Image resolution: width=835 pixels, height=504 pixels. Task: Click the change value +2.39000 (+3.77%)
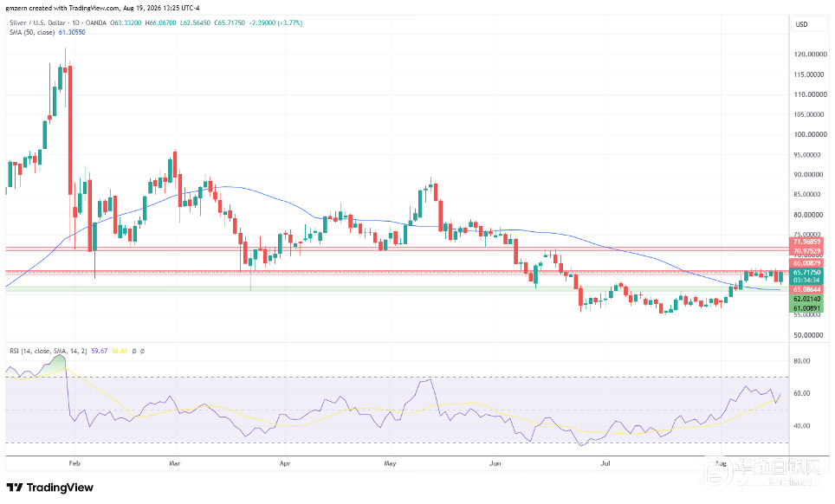[275, 23]
